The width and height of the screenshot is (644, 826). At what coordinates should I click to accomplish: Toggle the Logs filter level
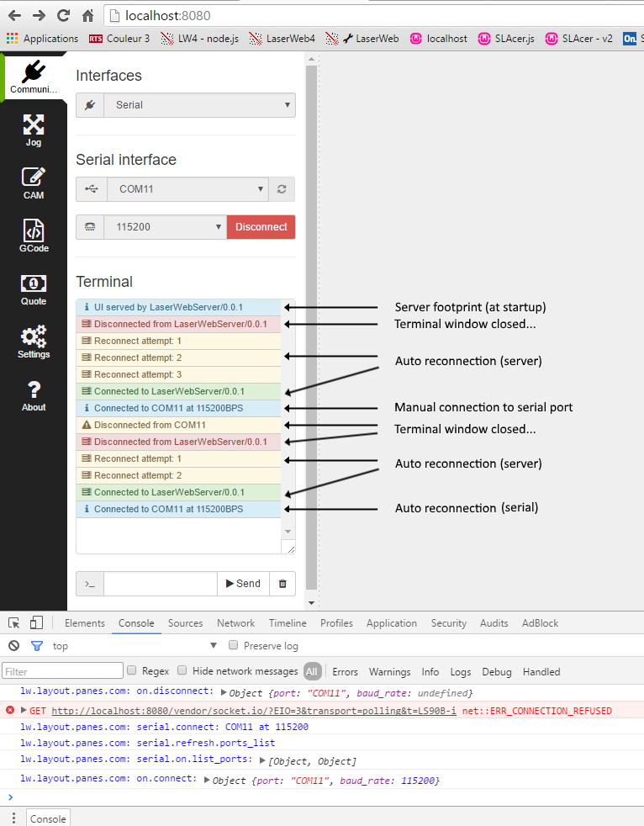(x=461, y=672)
